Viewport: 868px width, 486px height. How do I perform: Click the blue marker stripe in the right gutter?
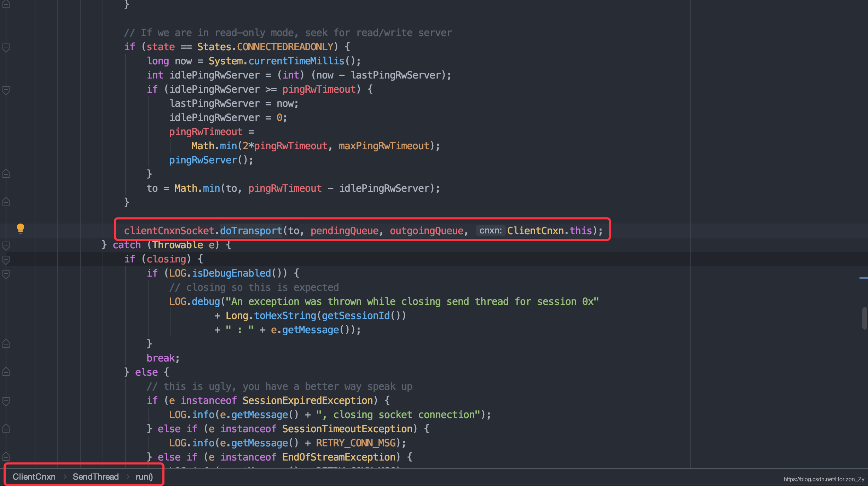click(x=863, y=278)
